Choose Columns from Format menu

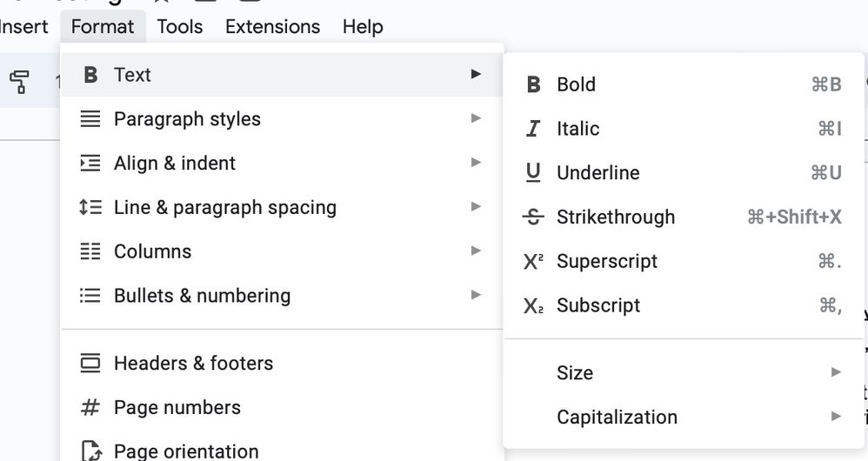pos(152,252)
